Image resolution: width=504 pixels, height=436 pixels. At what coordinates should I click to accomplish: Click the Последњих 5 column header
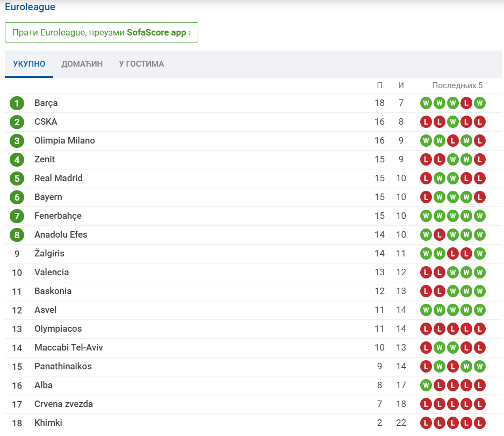457,85
